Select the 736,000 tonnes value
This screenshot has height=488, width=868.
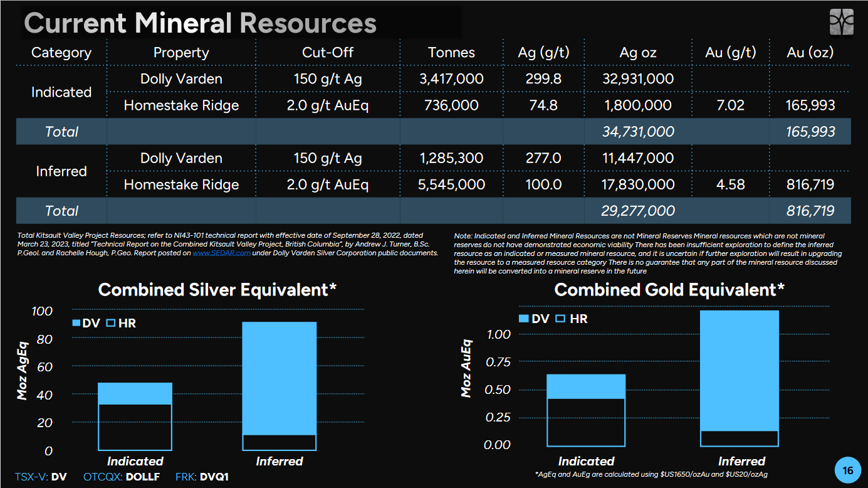tap(451, 105)
